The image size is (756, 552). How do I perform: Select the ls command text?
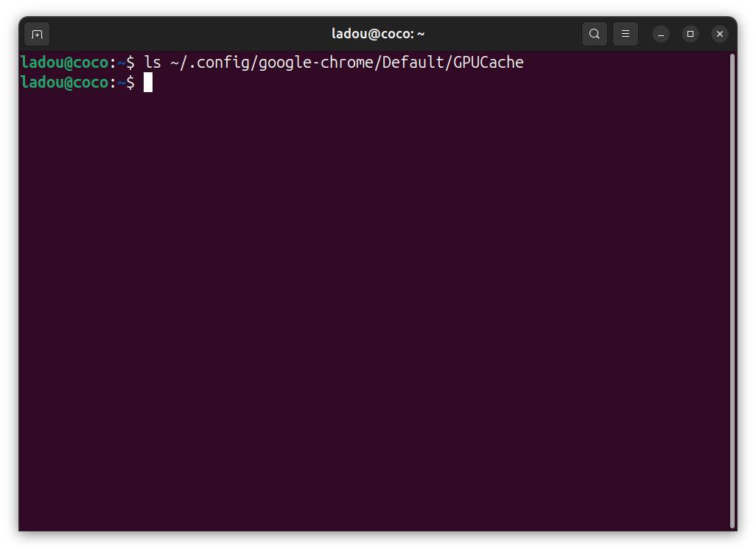tap(153, 62)
